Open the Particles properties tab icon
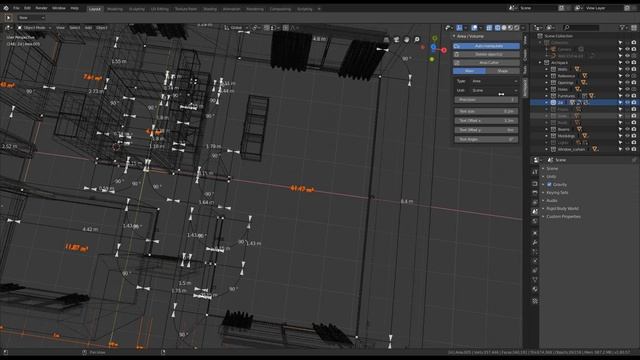640x360 pixels. point(535,252)
